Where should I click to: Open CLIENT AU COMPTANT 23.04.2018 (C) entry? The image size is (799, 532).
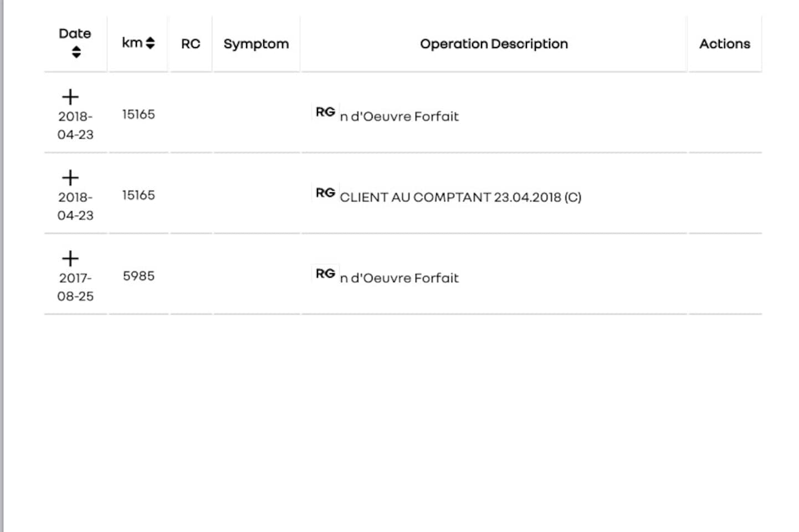tap(460, 197)
